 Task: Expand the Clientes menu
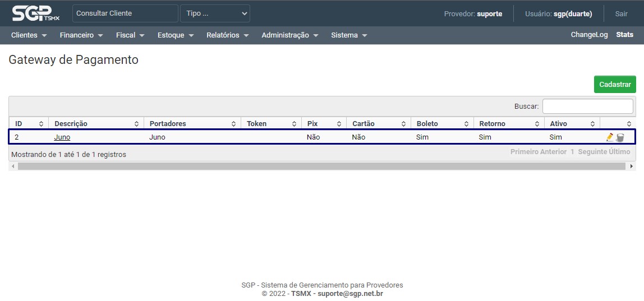[x=29, y=35]
